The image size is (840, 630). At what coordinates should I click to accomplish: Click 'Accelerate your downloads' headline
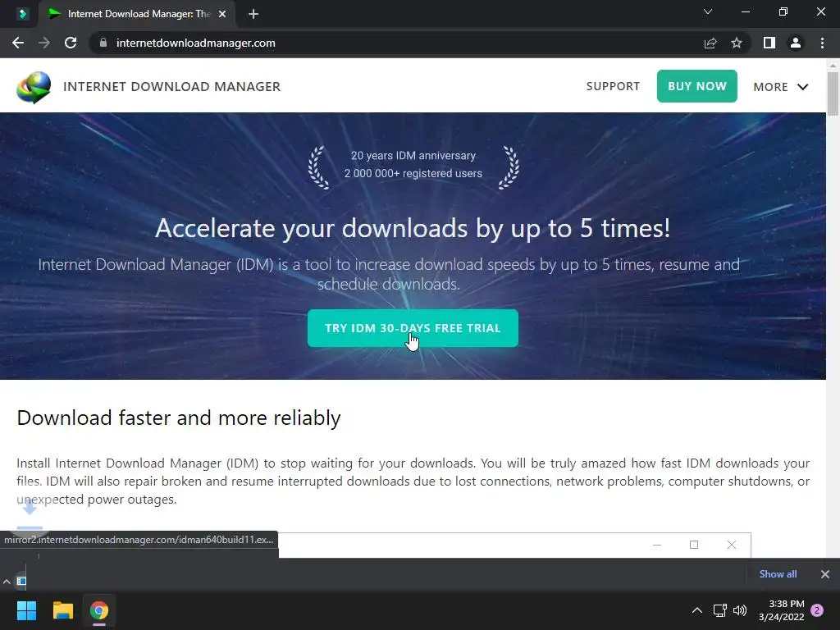413,228
